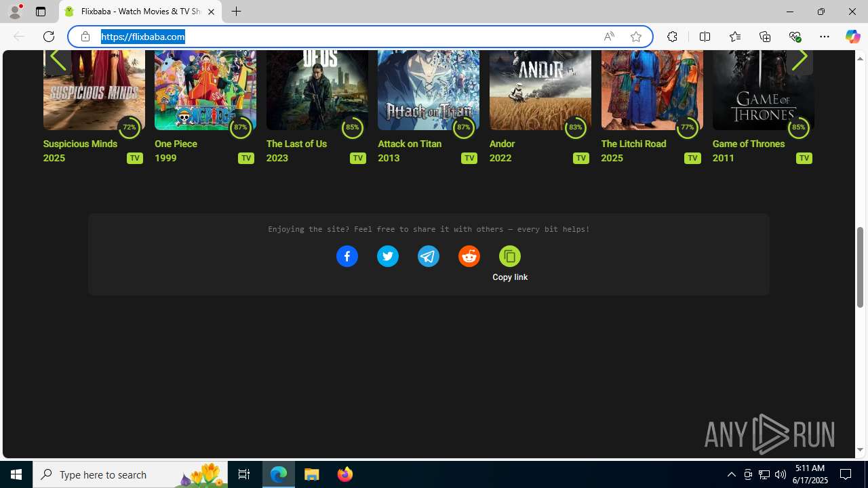
Task: Click the green Copy link icon
Action: tap(509, 256)
